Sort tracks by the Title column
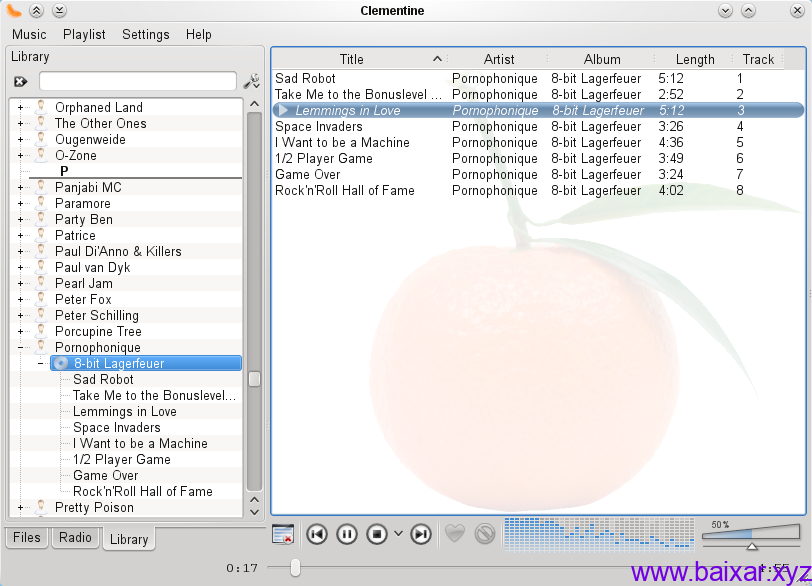Screen dimensions: 812x586 (x=351, y=59)
